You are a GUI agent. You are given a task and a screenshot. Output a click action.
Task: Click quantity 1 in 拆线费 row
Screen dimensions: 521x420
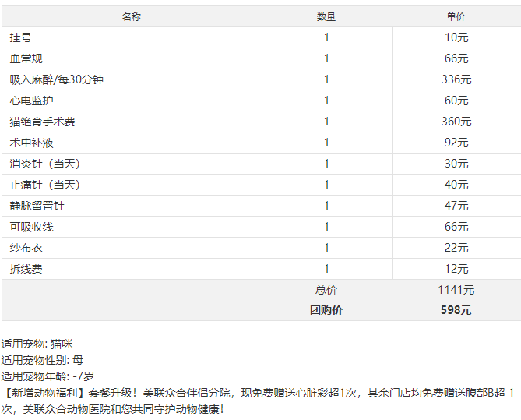tap(326, 269)
